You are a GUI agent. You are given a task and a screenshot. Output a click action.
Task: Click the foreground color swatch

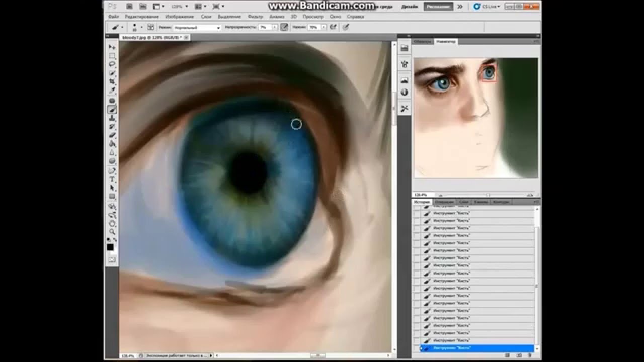coord(110,247)
